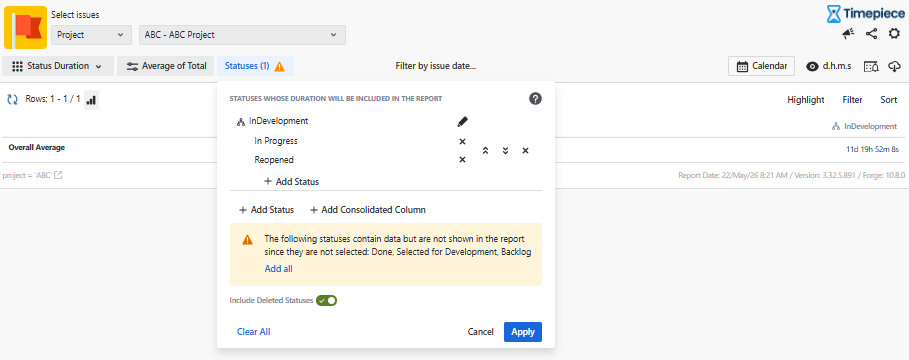Viewport: 909px width, 360px height.
Task: Open the Statuses (1) selector
Action: coord(255,66)
